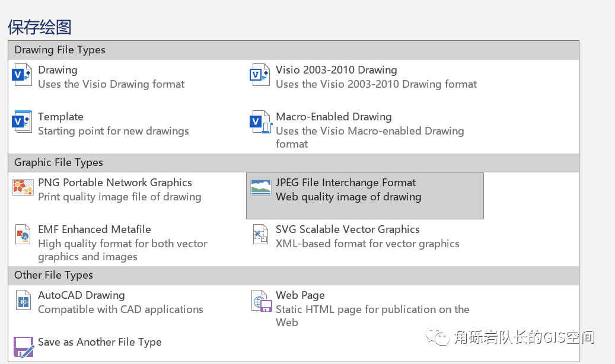This screenshot has width=615, height=364.
Task: Select the JPEG File Interchange Format label
Action: click(x=346, y=183)
